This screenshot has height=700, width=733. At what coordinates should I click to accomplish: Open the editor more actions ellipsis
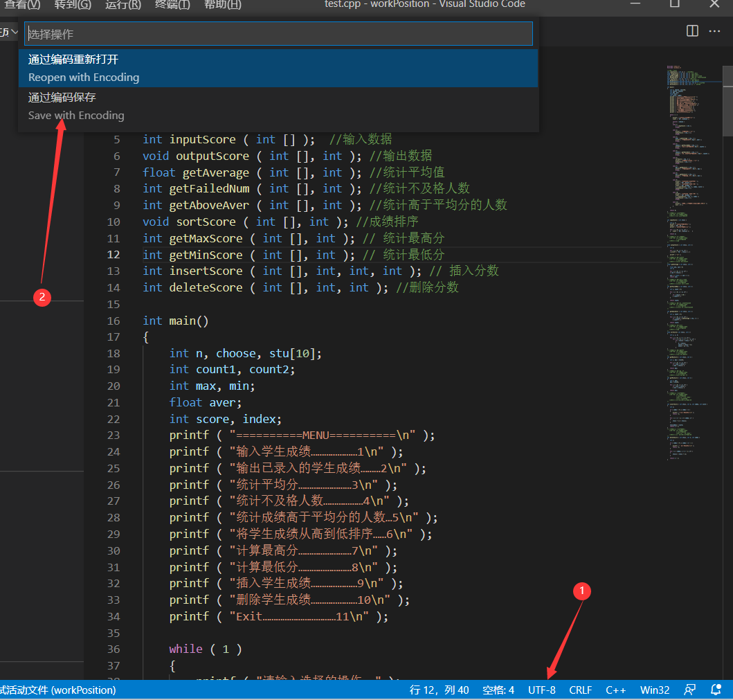pyautogui.click(x=714, y=31)
